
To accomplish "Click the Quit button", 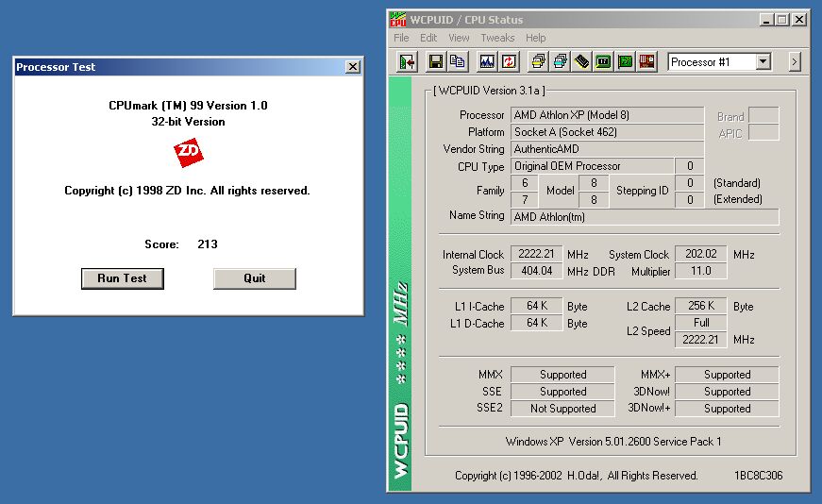I will click(254, 278).
